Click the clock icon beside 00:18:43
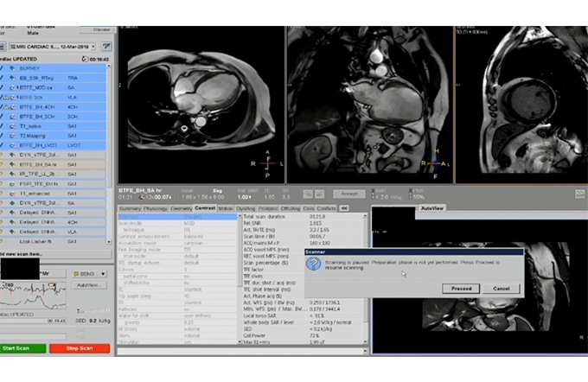This screenshot has width=588, height=382. (x=85, y=60)
